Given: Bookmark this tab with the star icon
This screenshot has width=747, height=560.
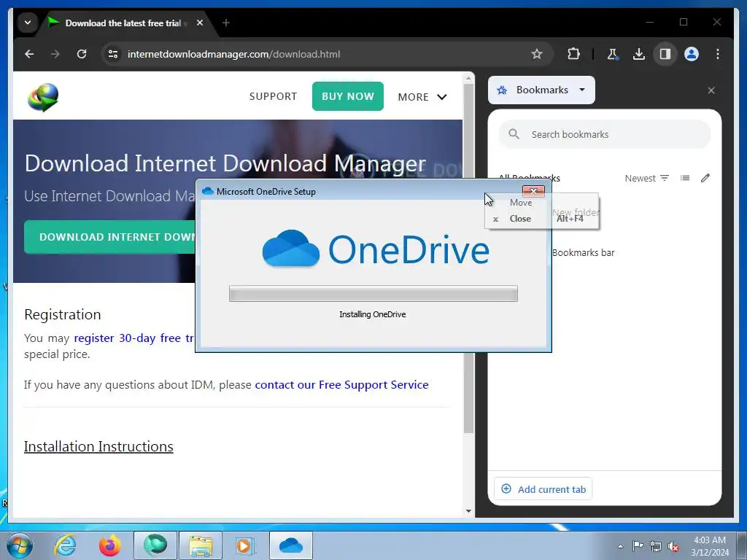Looking at the screenshot, I should 536,54.
